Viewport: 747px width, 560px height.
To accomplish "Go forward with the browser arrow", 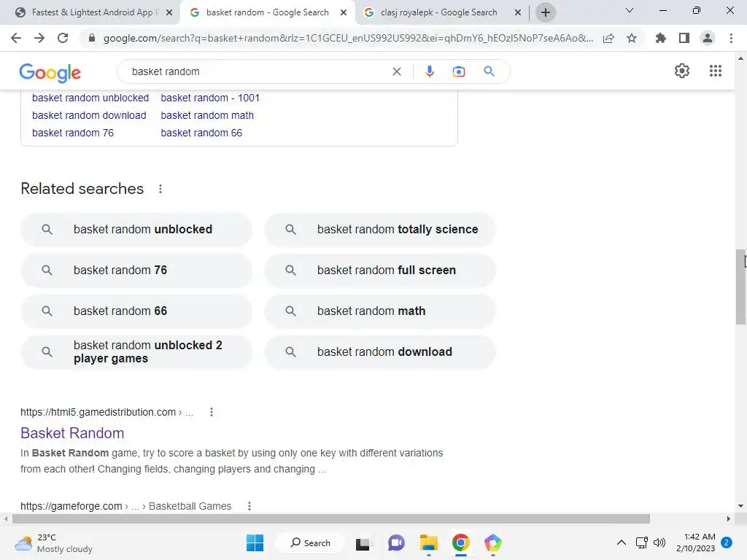I will (x=39, y=38).
